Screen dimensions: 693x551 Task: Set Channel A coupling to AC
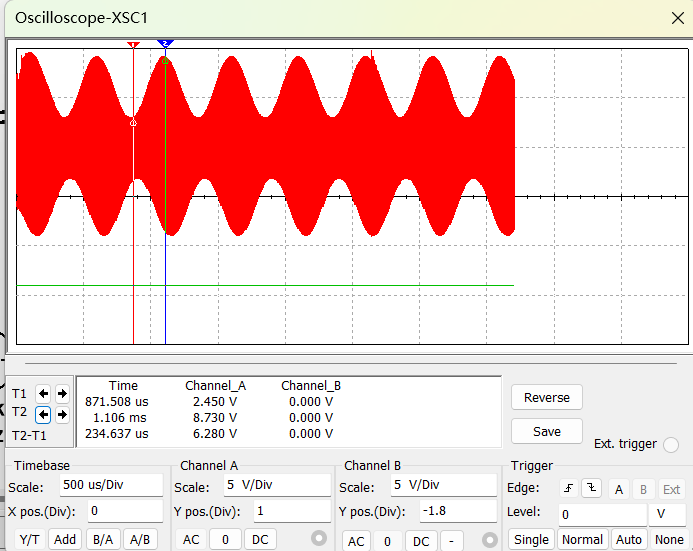(x=191, y=540)
